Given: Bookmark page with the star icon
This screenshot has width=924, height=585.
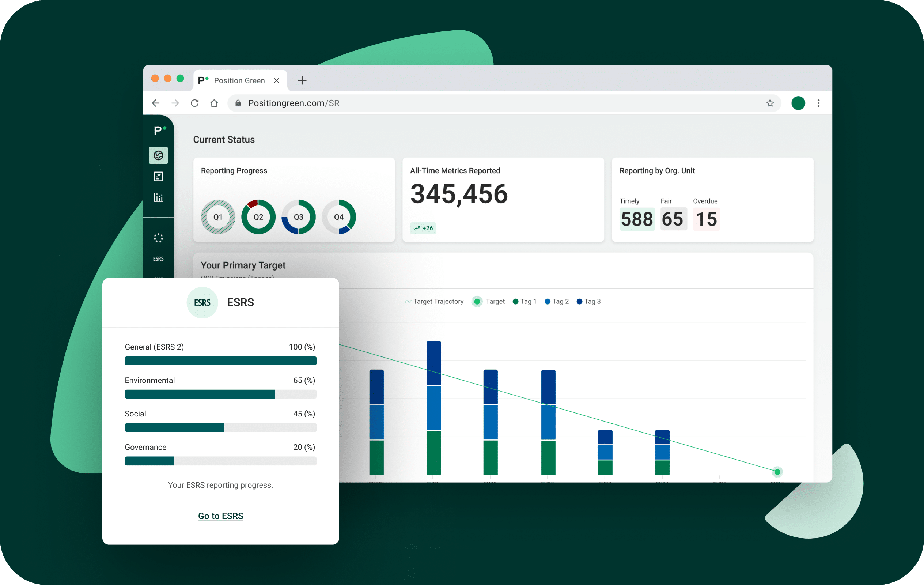Looking at the screenshot, I should pyautogui.click(x=770, y=103).
